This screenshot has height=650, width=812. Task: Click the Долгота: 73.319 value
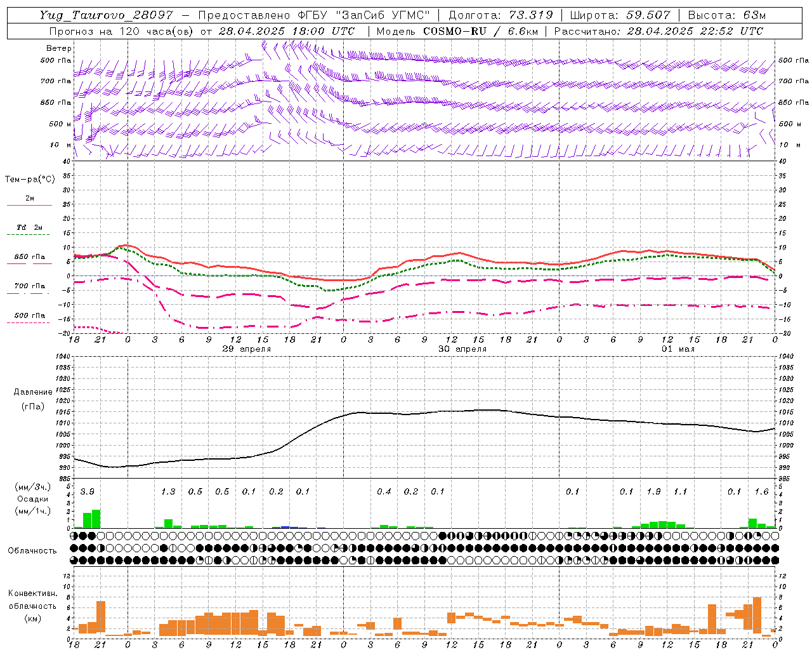[x=501, y=15]
